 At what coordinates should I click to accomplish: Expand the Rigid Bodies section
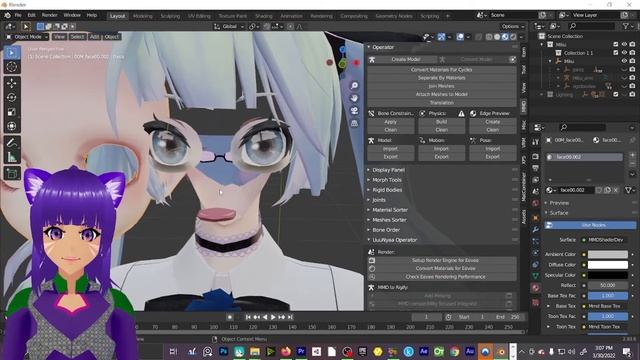coord(387,190)
